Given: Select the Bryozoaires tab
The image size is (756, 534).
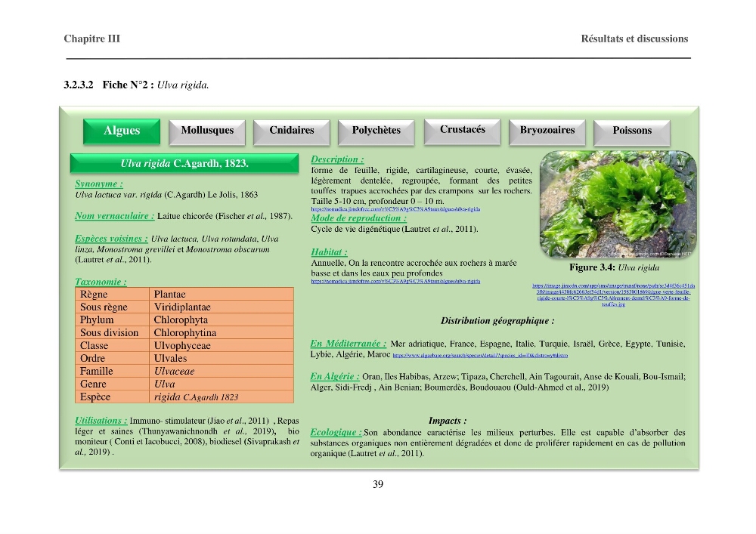Looking at the screenshot, I should (547, 132).
